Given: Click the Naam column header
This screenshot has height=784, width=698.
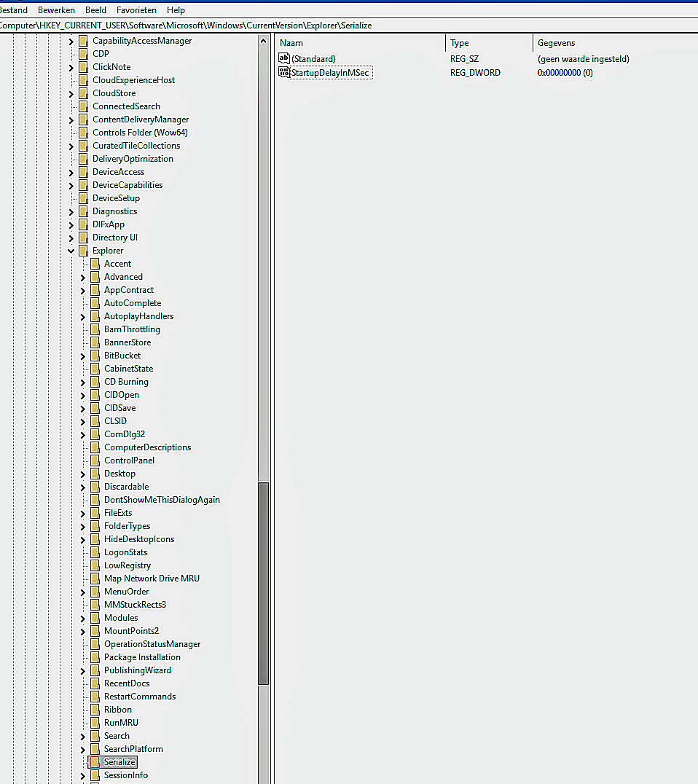Looking at the screenshot, I should (x=360, y=43).
